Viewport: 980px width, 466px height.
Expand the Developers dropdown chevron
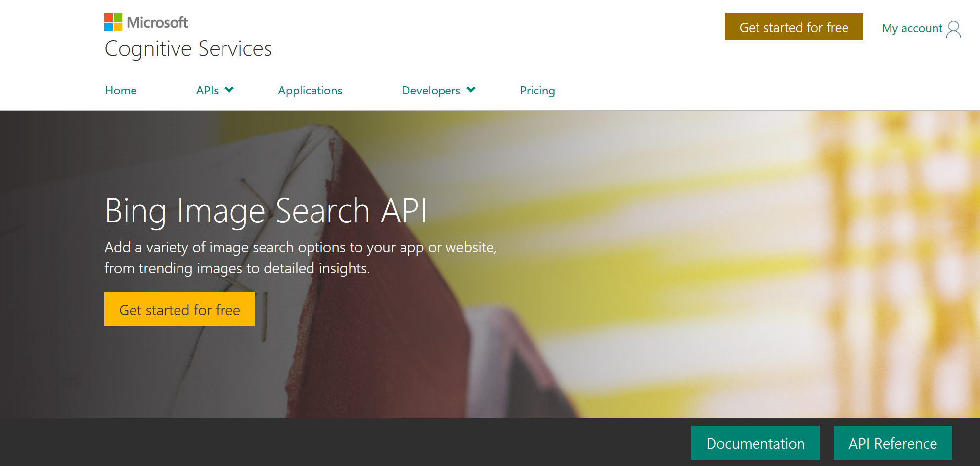click(471, 90)
